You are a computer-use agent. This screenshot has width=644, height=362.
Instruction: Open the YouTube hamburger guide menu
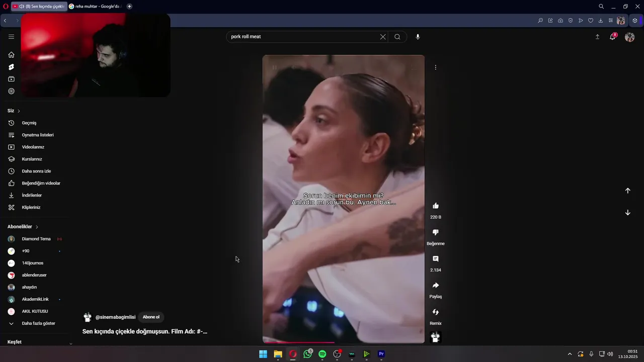11,37
